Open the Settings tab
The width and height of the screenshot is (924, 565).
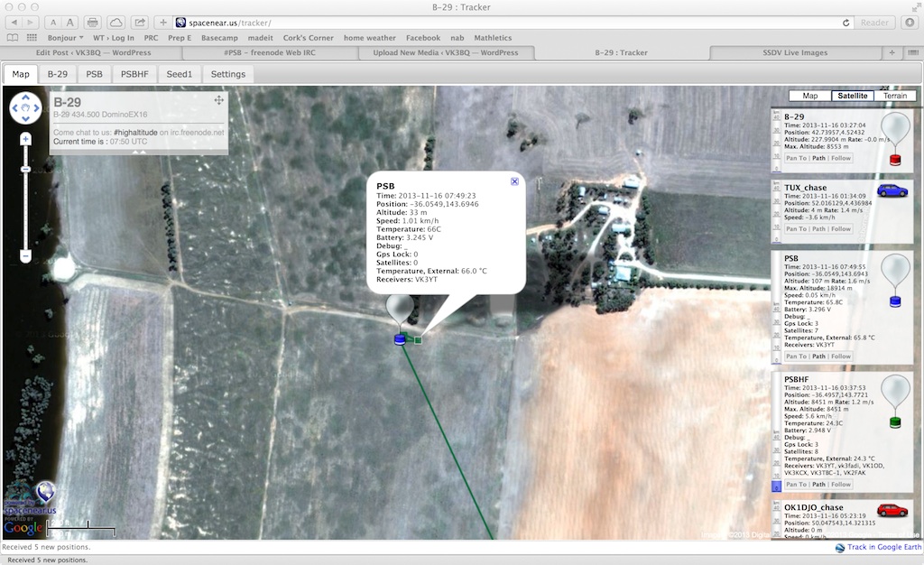click(x=228, y=74)
